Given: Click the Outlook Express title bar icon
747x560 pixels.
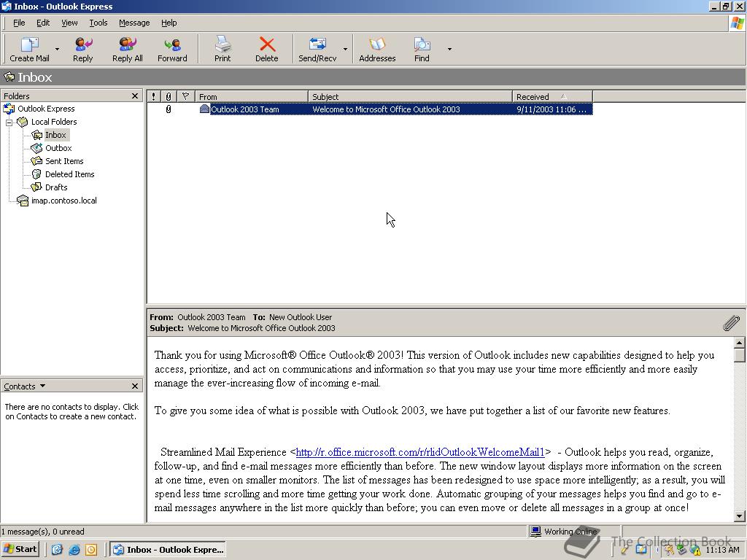Looking at the screenshot, I should click(6, 6).
